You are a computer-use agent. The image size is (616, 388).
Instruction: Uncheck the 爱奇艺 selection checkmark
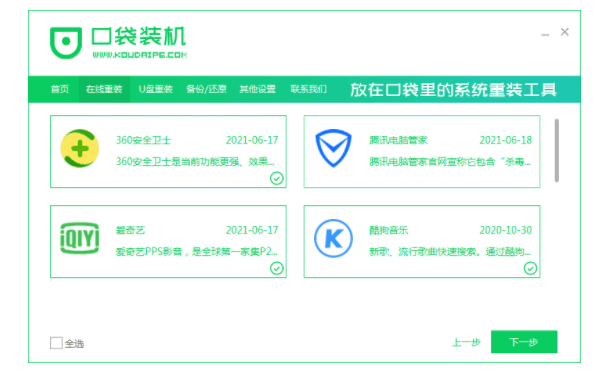pos(277,268)
